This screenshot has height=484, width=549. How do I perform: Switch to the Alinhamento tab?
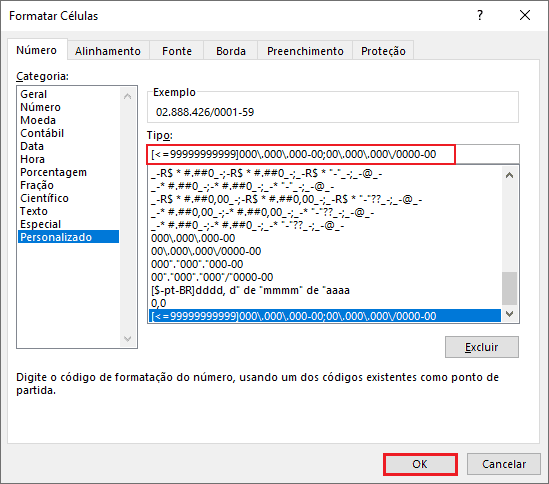pyautogui.click(x=108, y=51)
